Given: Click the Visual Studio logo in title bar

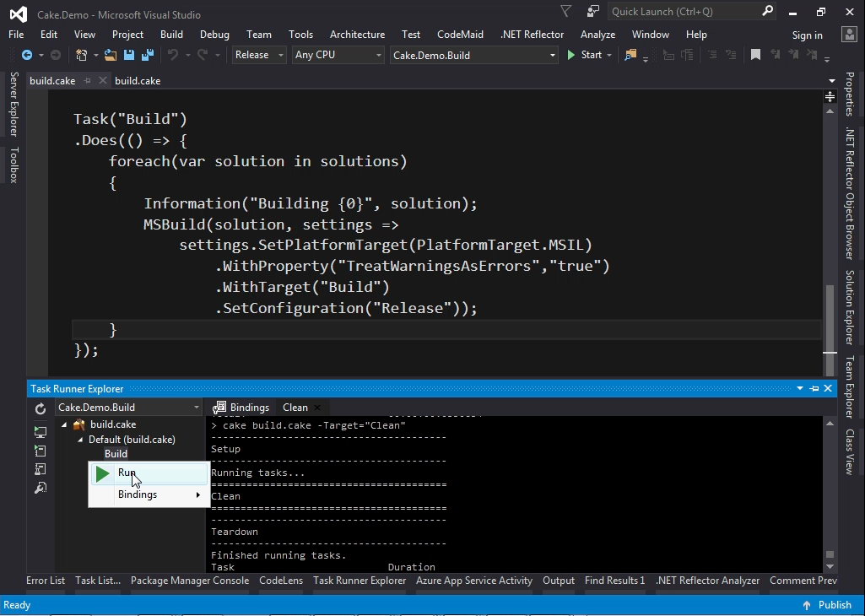Looking at the screenshot, I should (19, 14).
